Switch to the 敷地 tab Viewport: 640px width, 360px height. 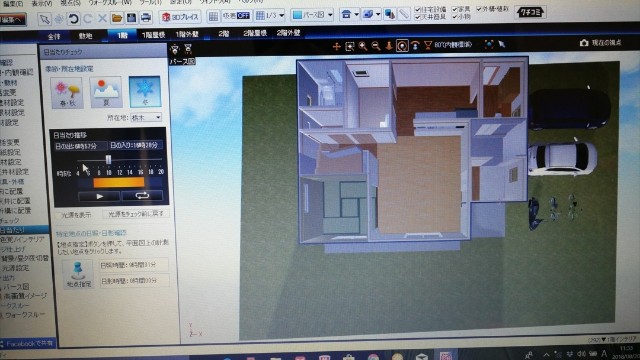85,36
